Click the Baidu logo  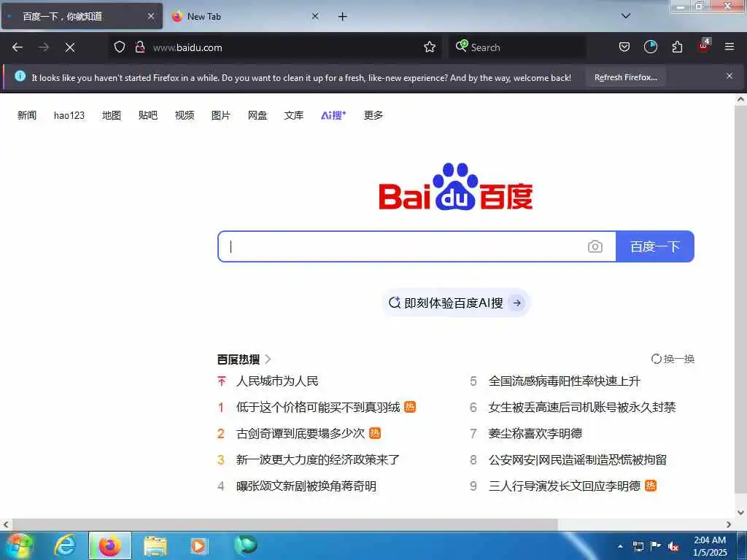[x=456, y=187]
